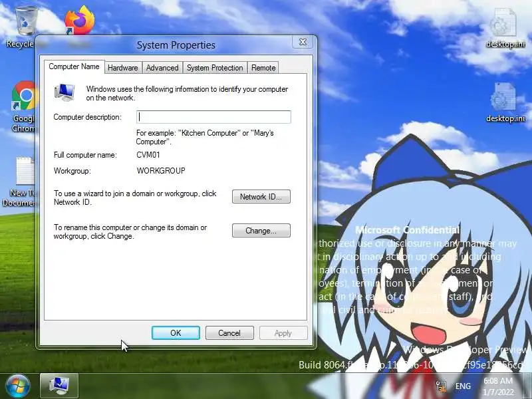The width and height of the screenshot is (532, 399).
Task: Select the upper desktop.ini file icon
Action: pyautogui.click(x=505, y=24)
